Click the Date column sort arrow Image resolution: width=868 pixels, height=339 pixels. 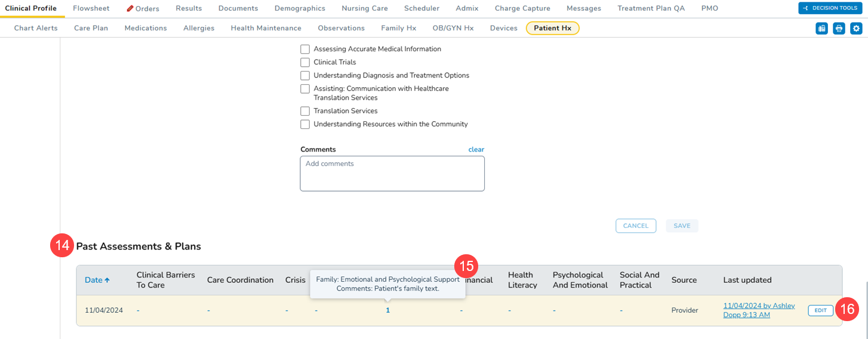[x=107, y=280]
